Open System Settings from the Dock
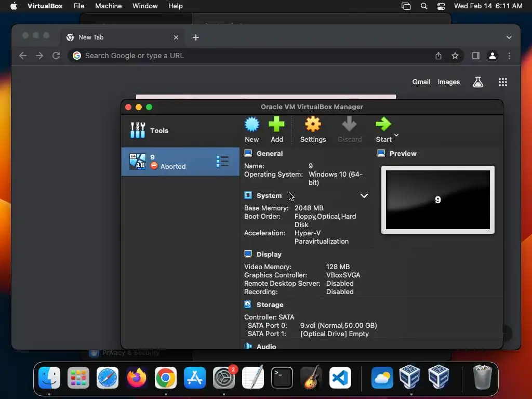 point(224,377)
